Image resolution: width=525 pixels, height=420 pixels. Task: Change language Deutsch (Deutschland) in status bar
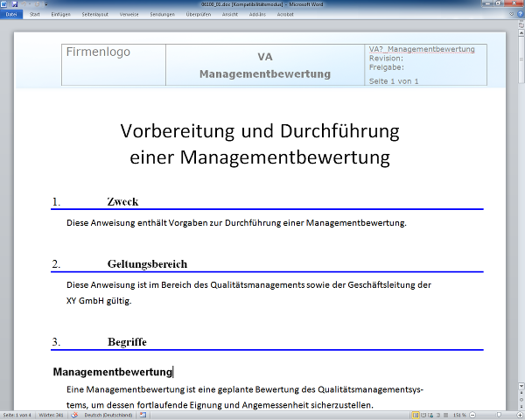click(x=108, y=415)
